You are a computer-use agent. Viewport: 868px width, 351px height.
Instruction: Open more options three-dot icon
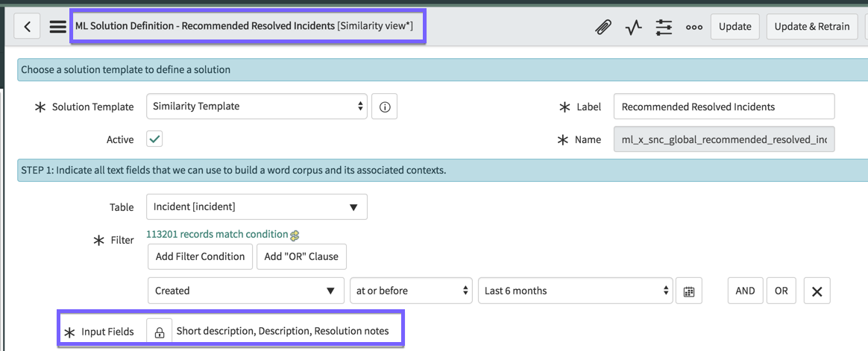(x=694, y=27)
